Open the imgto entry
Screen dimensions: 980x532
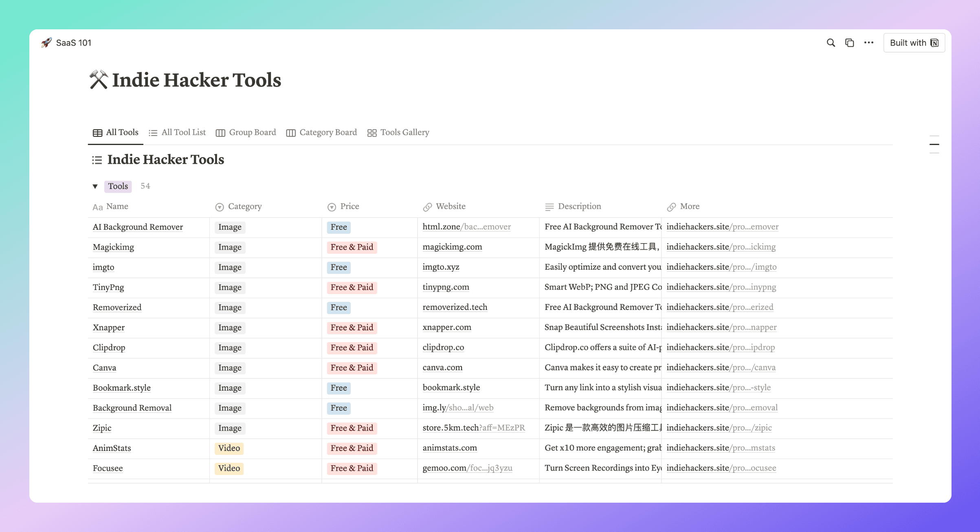pos(103,267)
